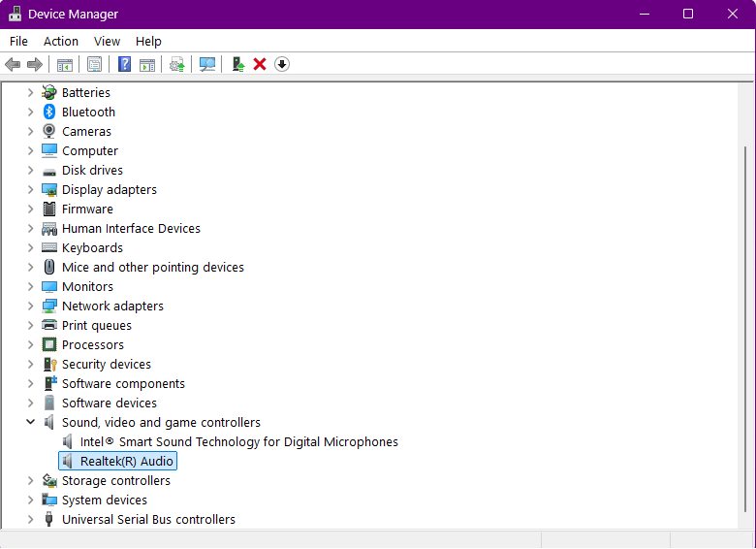Screen dimensions: 756x549
Task: Select the Print queues label
Action: click(x=96, y=326)
